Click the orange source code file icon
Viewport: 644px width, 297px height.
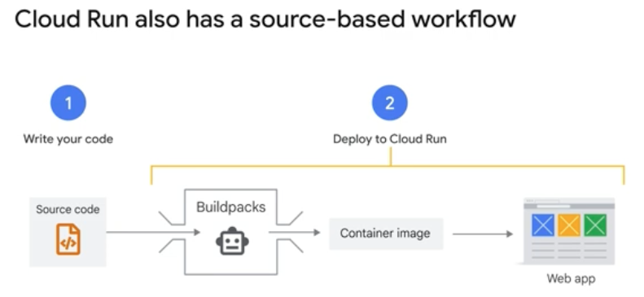68,239
